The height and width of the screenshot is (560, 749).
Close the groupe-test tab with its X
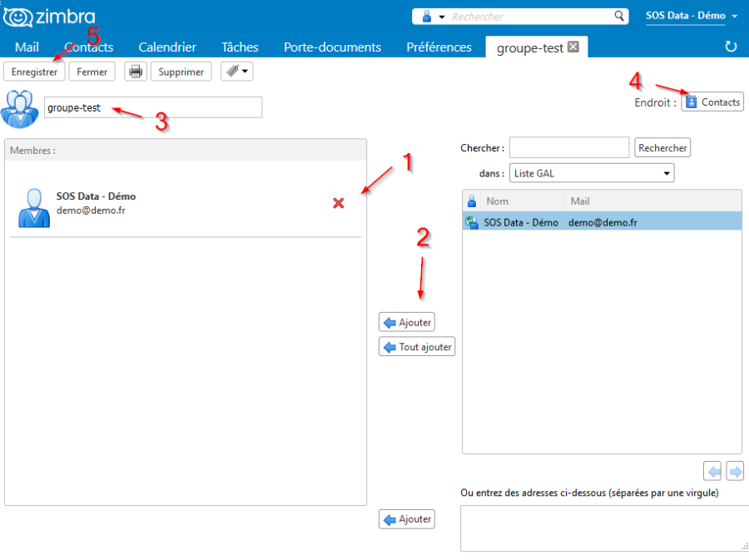coord(573,47)
